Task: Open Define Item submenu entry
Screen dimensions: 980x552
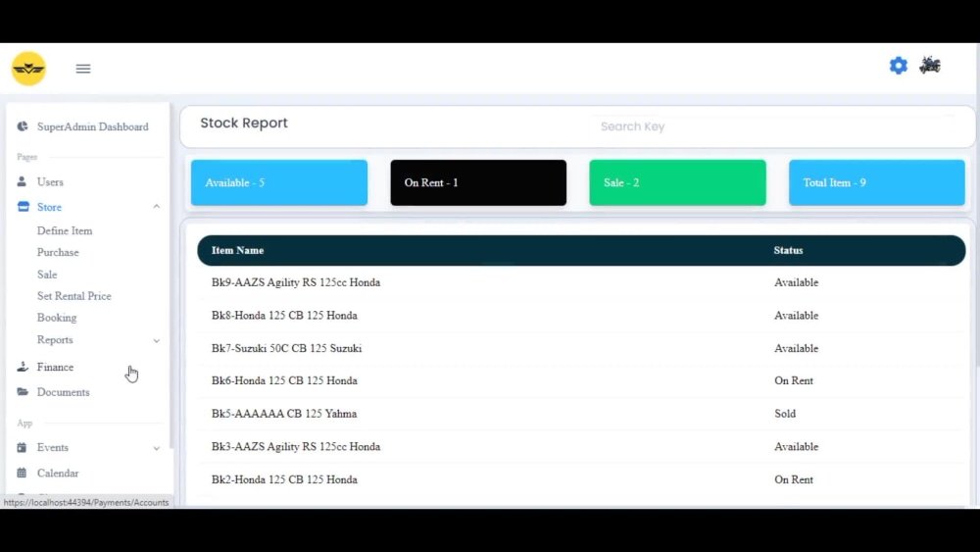Action: tap(65, 230)
